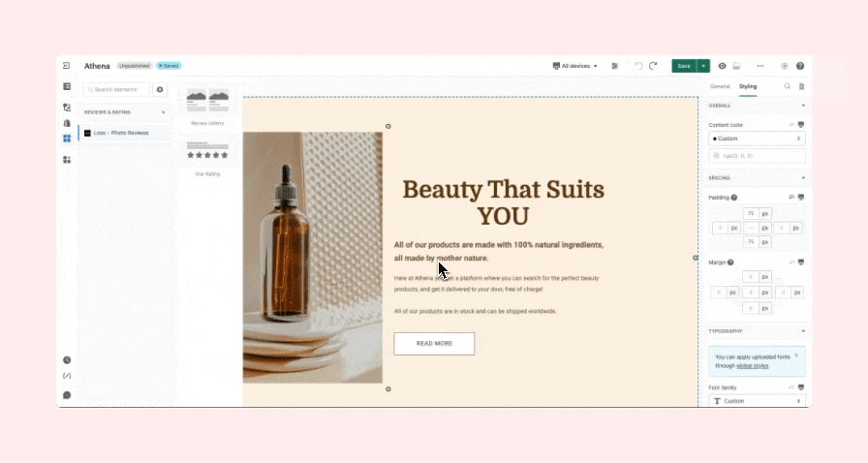
Task: Open the All devices dropdown
Action: click(x=575, y=66)
